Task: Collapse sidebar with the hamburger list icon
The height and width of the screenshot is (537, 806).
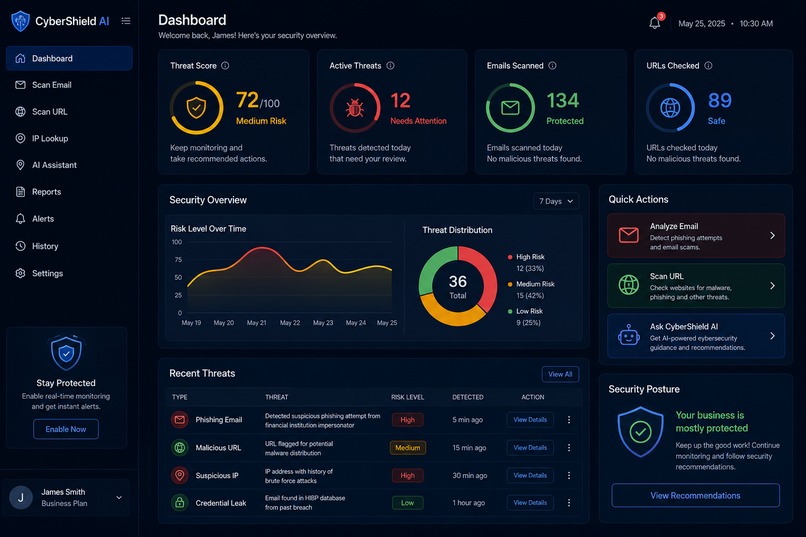Action: (x=126, y=21)
